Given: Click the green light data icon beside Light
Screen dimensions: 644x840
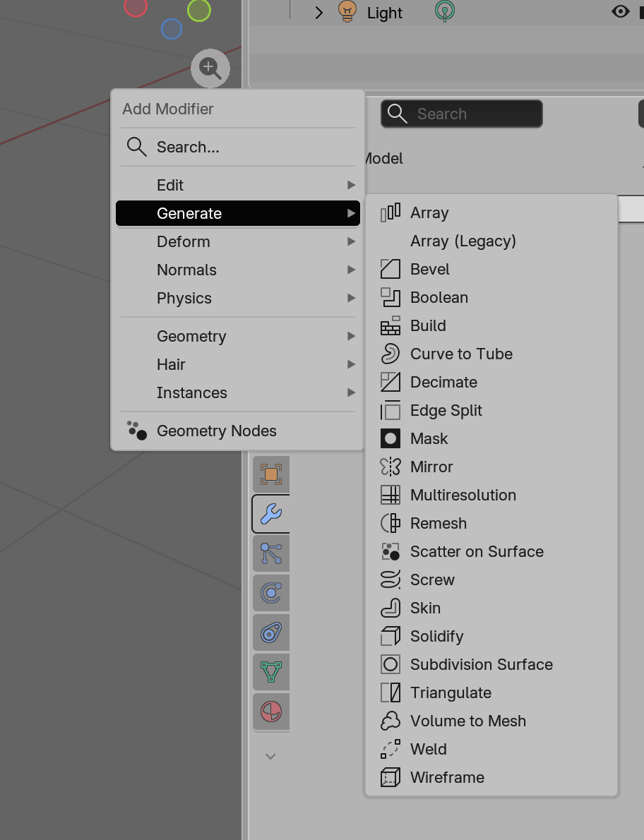Looking at the screenshot, I should click(x=443, y=12).
